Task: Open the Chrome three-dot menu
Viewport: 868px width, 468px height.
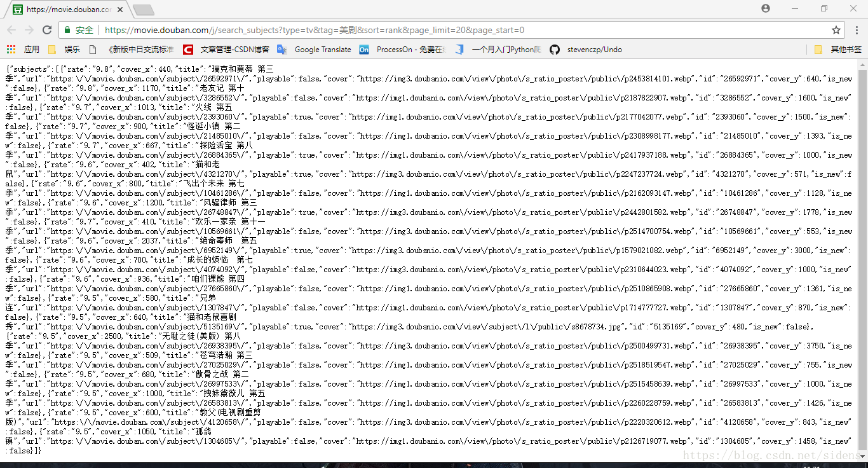Action: 857,30
